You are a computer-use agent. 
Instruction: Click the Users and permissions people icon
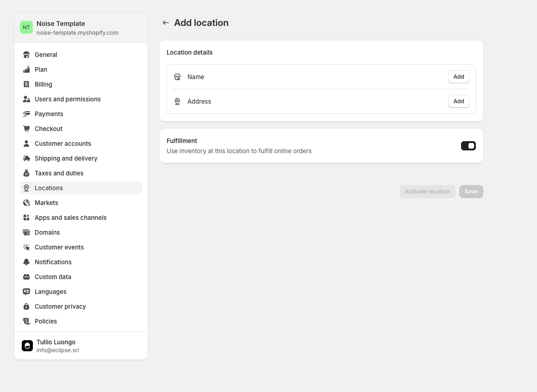point(26,99)
